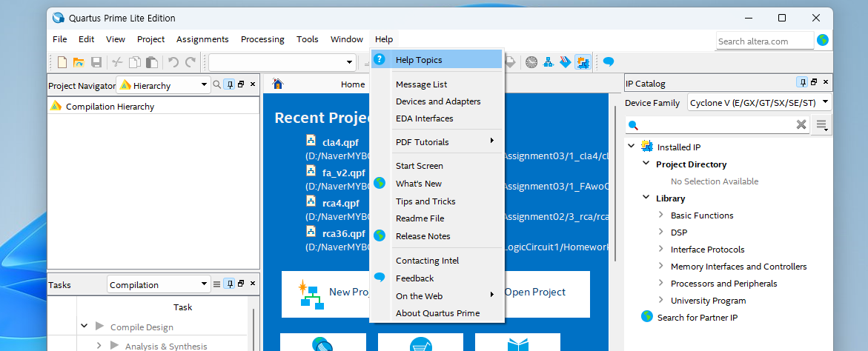Open the empty toolbar project combo box

(282, 62)
